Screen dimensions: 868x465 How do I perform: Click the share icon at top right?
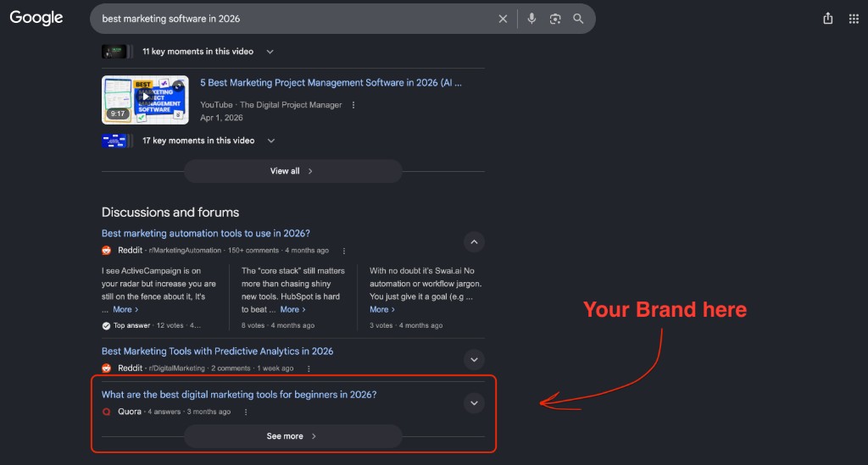click(827, 19)
